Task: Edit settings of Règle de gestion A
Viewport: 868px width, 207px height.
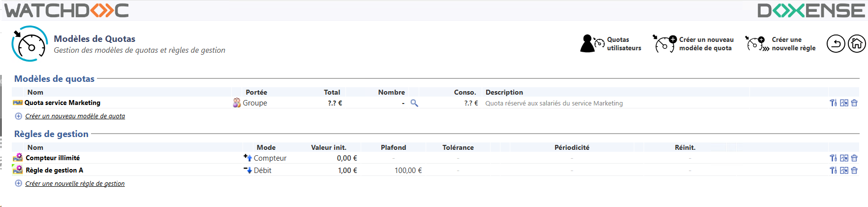Action: (833, 171)
